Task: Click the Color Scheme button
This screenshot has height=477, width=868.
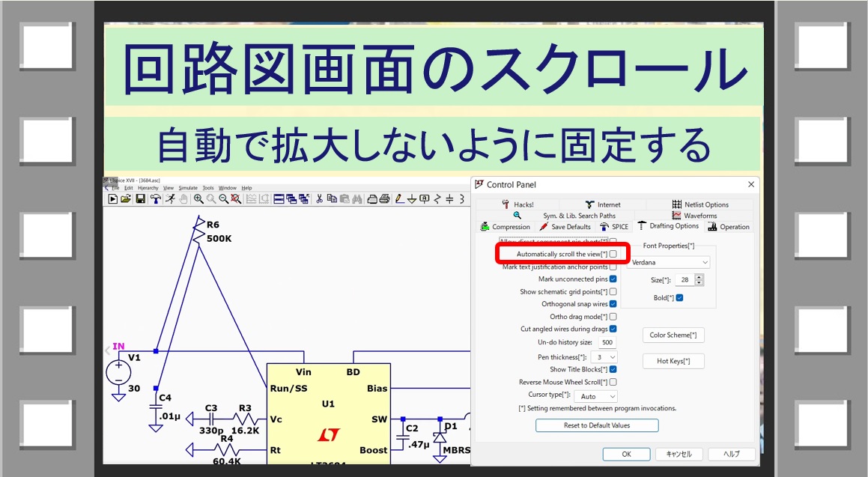Action: coord(673,335)
